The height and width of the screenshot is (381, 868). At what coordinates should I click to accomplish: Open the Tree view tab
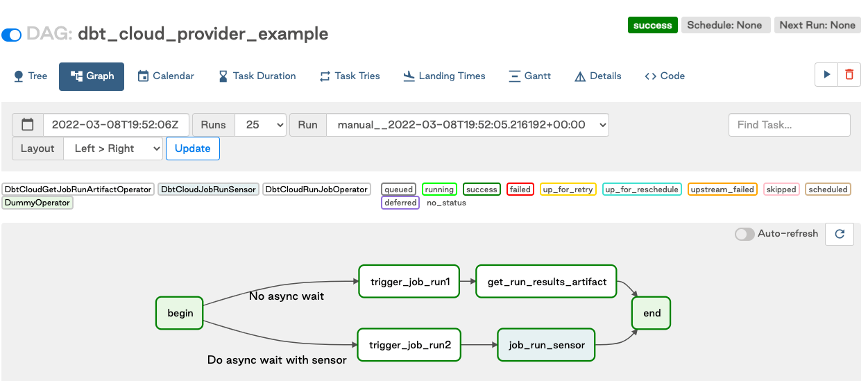pyautogui.click(x=31, y=76)
